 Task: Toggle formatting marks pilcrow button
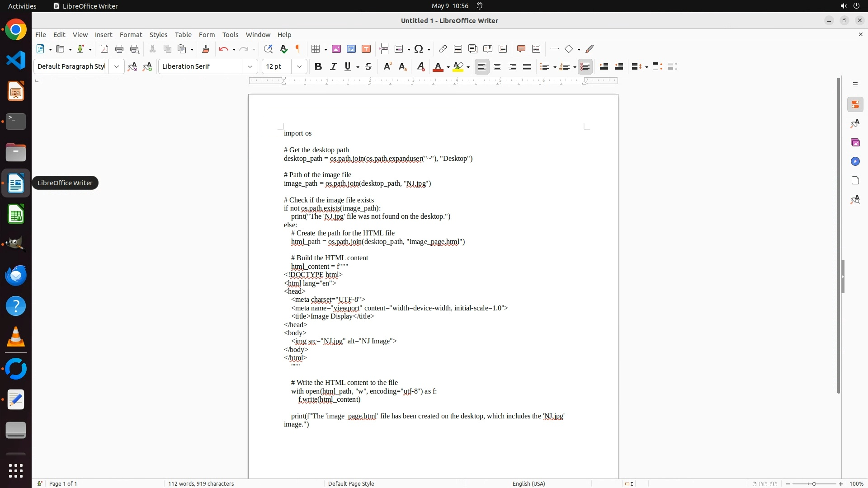[298, 49]
